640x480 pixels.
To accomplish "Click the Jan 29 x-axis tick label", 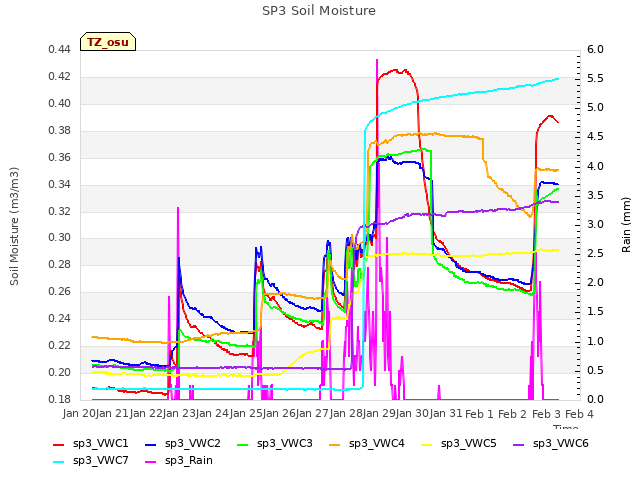I will tap(380, 414).
